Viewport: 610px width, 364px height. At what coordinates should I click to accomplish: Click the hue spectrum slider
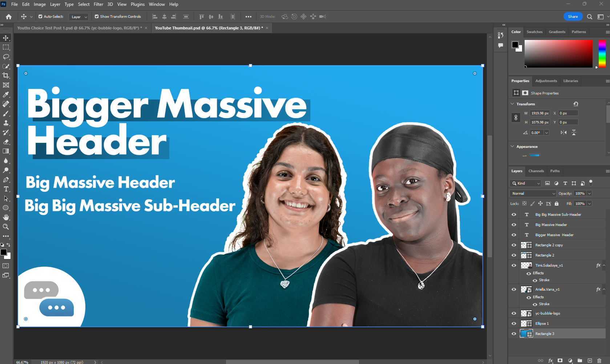pos(602,54)
